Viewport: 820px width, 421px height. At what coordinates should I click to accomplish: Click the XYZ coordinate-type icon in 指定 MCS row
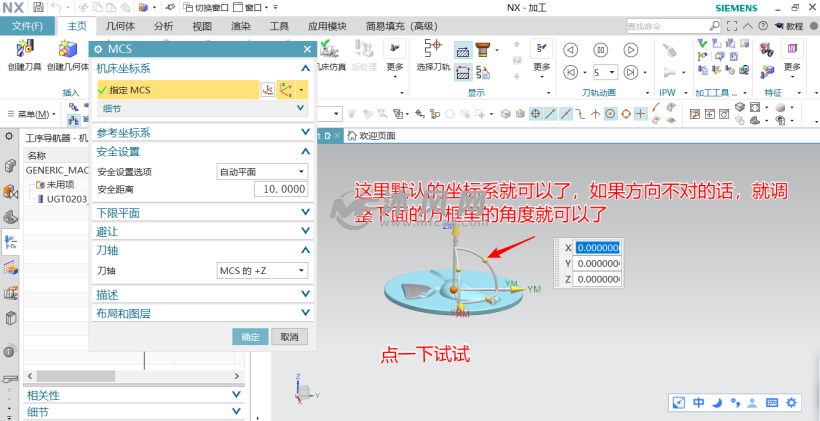(x=286, y=90)
